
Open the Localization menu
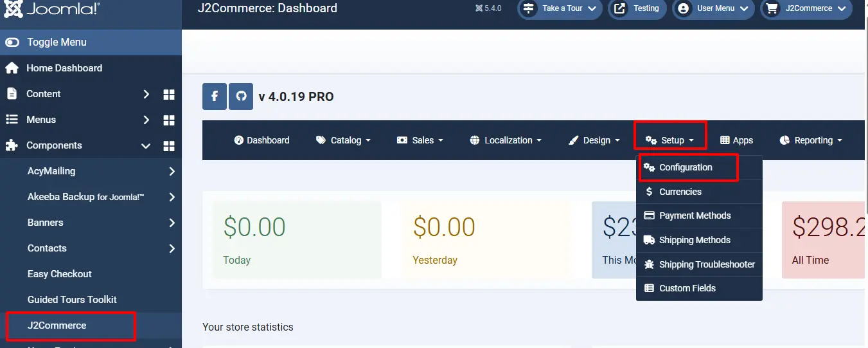[506, 140]
